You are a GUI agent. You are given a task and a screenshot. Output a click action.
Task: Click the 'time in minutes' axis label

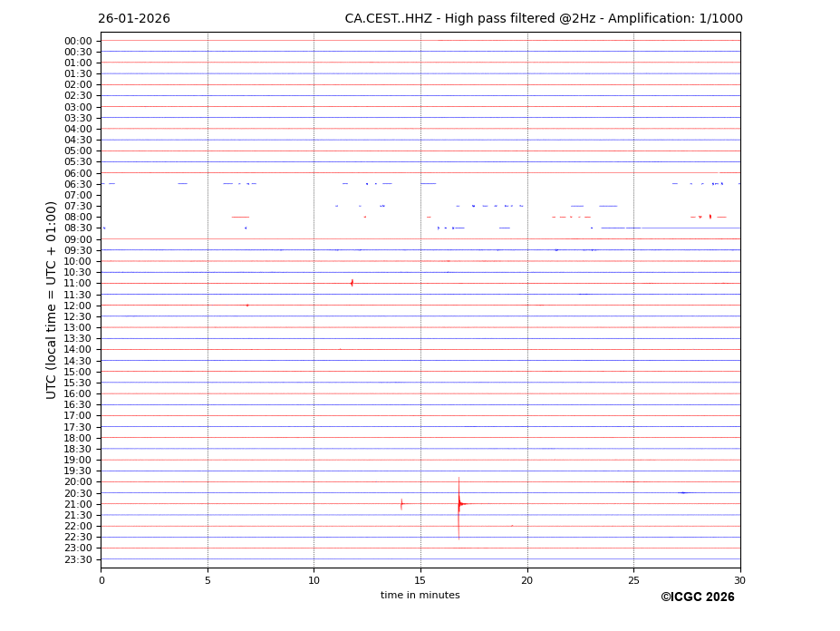click(x=420, y=596)
